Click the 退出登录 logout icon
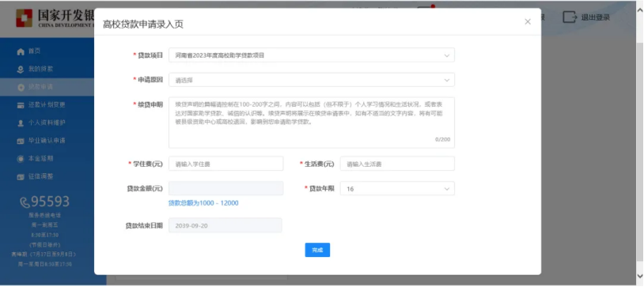644x287 pixels. pos(570,17)
